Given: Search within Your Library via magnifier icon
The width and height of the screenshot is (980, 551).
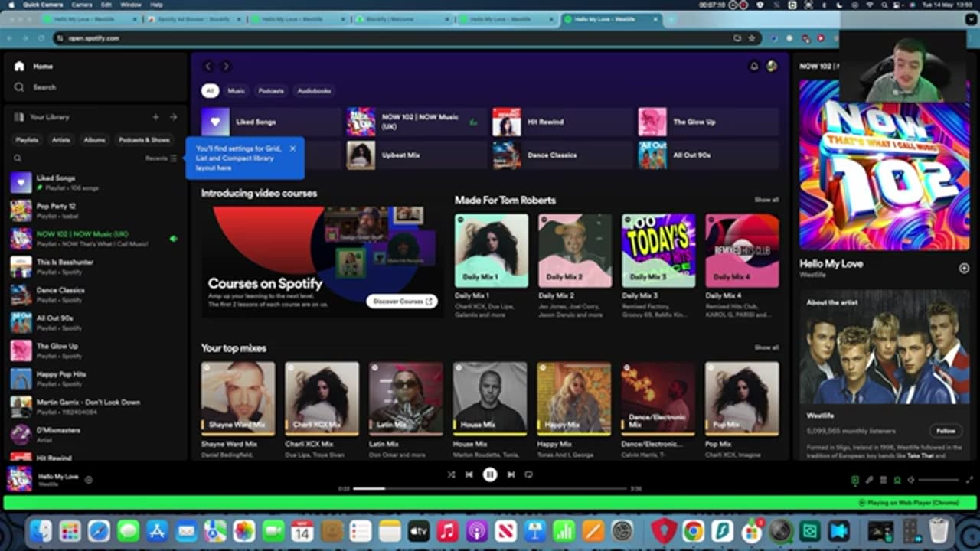Looking at the screenshot, I should [18, 158].
